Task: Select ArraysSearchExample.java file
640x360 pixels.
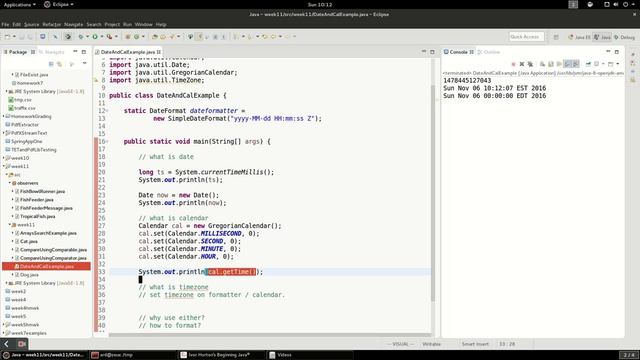Action: click(48, 233)
